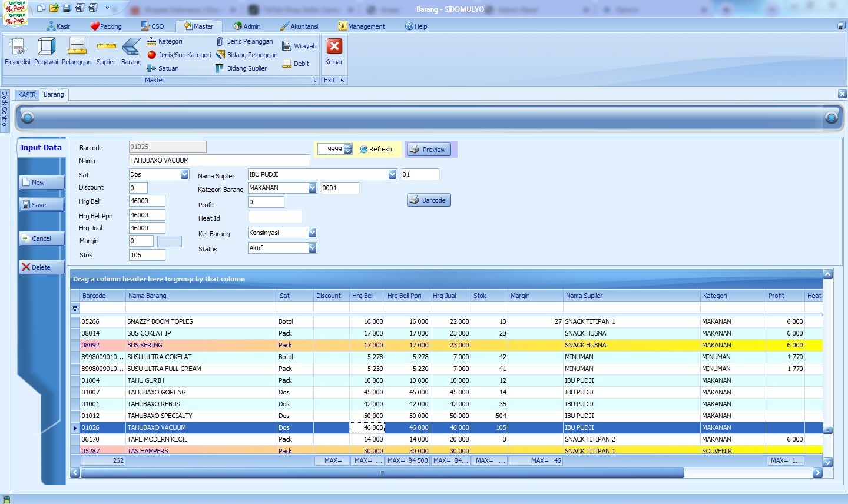Click the Pelanggan ribbon icon
Viewport: 848px width, 504px height.
click(77, 47)
